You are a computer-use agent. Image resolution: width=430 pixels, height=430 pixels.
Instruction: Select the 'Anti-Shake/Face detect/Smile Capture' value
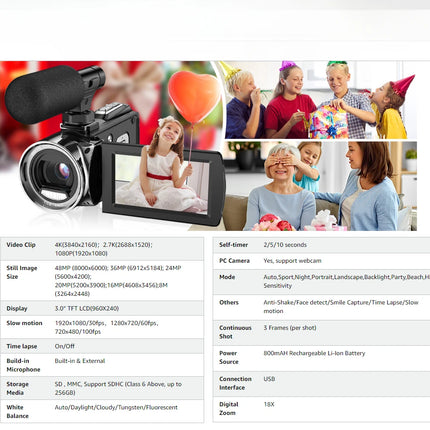[x=316, y=302]
